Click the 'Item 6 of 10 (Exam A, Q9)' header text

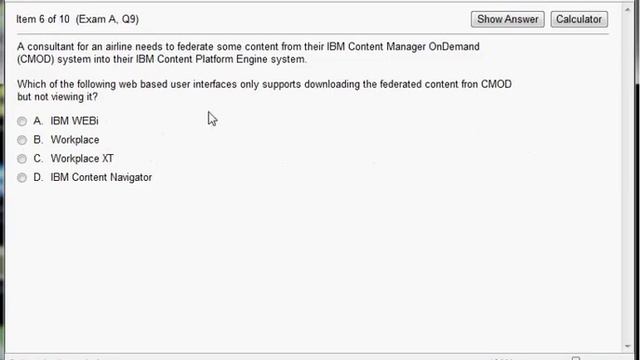[x=78, y=19]
